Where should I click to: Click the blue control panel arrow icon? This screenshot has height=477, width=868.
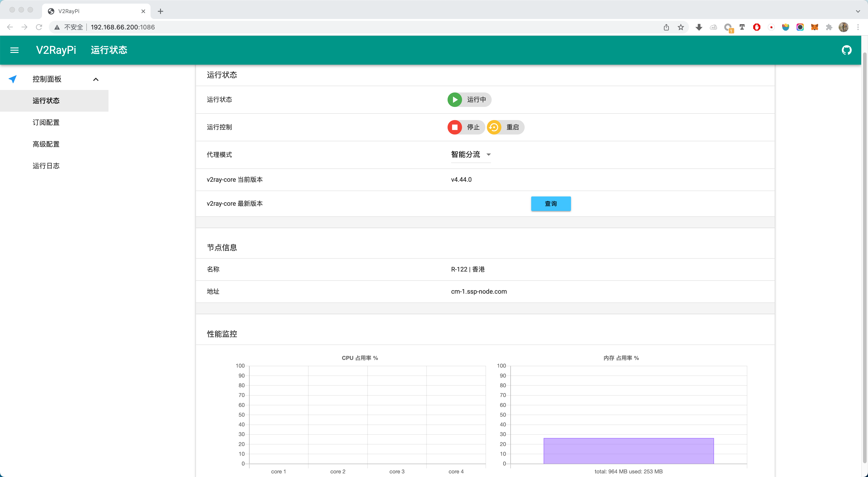click(13, 79)
